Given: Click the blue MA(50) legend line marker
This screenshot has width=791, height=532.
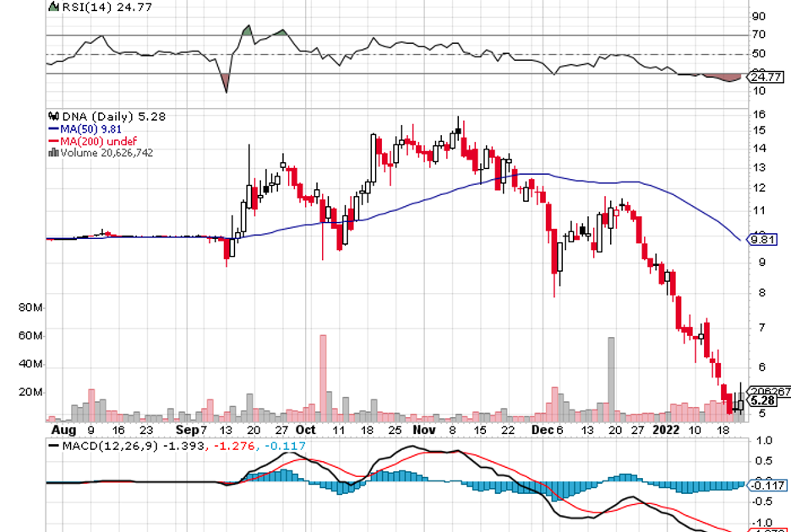Looking at the screenshot, I should pos(53,129).
